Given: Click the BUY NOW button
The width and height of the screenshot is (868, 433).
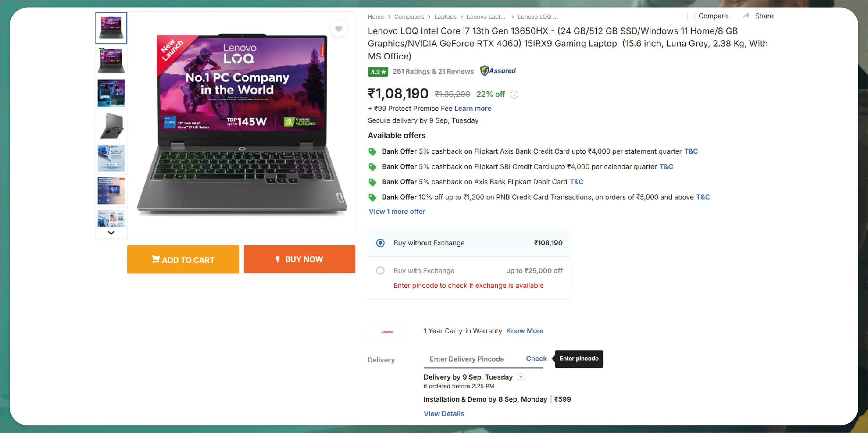Looking at the screenshot, I should (300, 259).
